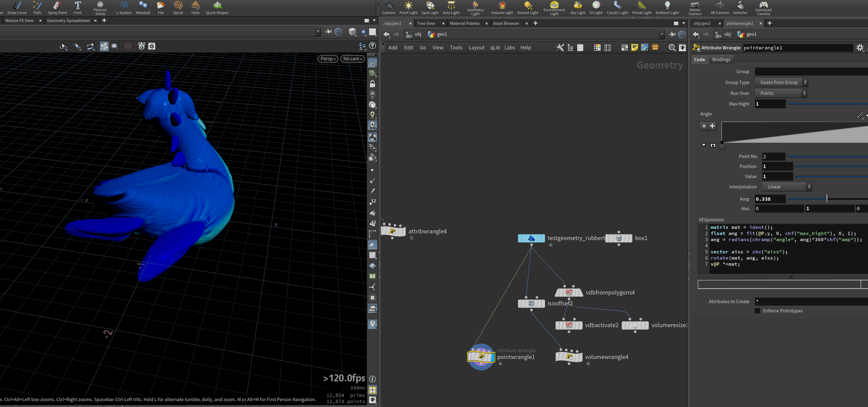Toggle the viewport visibility eye at bottom right

372,400
